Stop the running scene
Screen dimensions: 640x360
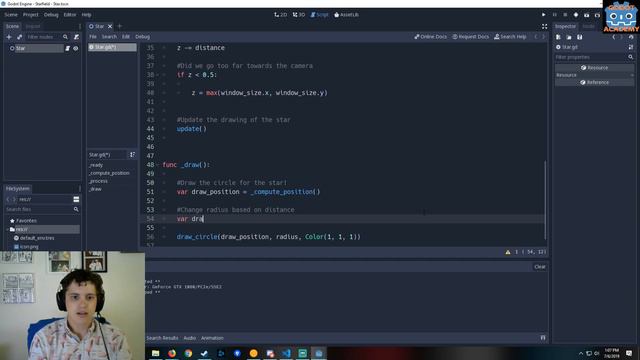point(565,15)
